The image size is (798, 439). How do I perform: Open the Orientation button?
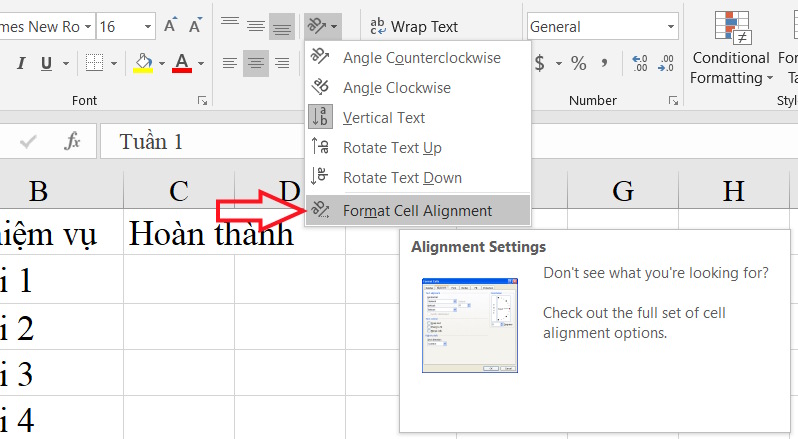click(323, 26)
